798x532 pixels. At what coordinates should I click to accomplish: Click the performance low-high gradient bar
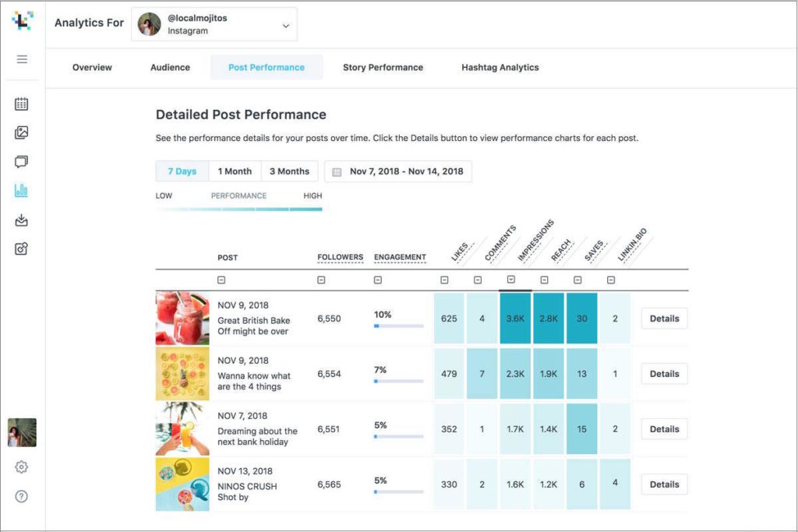(x=238, y=209)
